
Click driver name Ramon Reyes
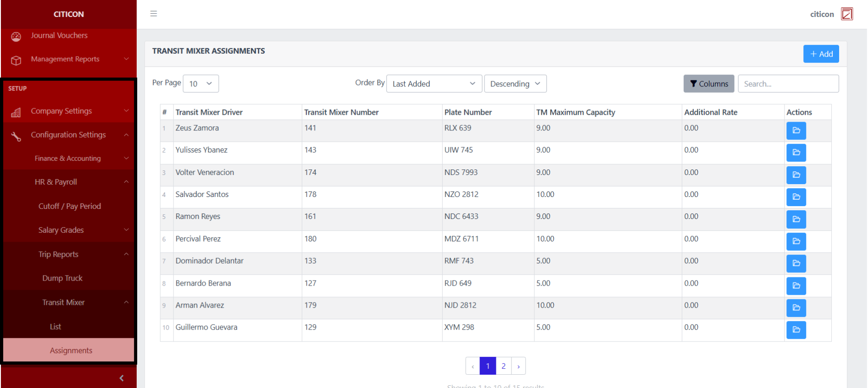coord(198,216)
